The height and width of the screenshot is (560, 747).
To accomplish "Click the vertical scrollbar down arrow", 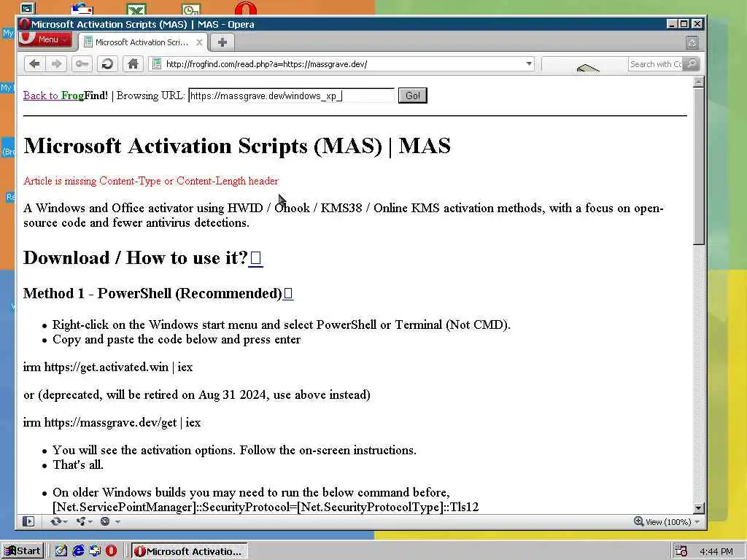I will coord(698,507).
